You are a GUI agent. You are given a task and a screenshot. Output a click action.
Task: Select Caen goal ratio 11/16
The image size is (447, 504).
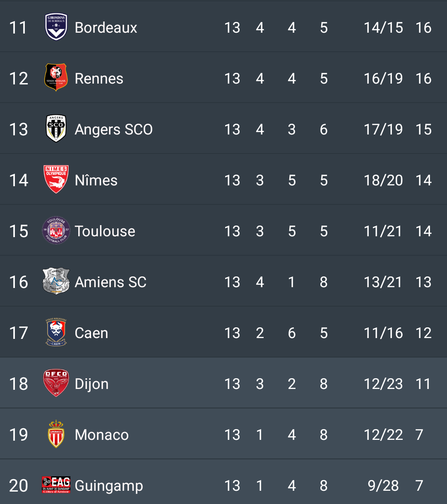tap(383, 333)
